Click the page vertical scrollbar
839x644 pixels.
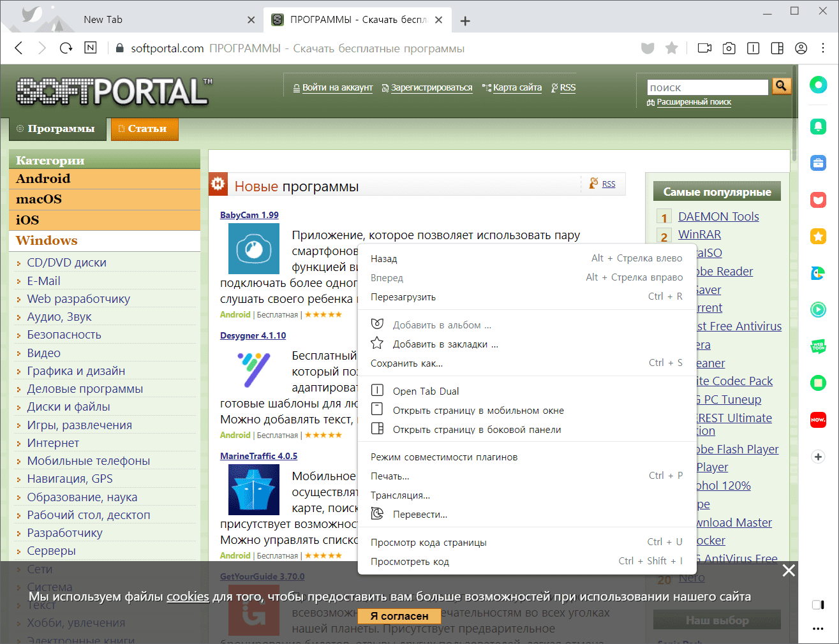click(794, 113)
